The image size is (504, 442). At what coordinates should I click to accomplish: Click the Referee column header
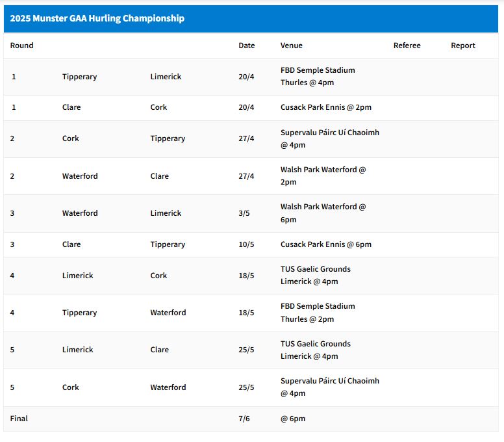click(x=407, y=45)
